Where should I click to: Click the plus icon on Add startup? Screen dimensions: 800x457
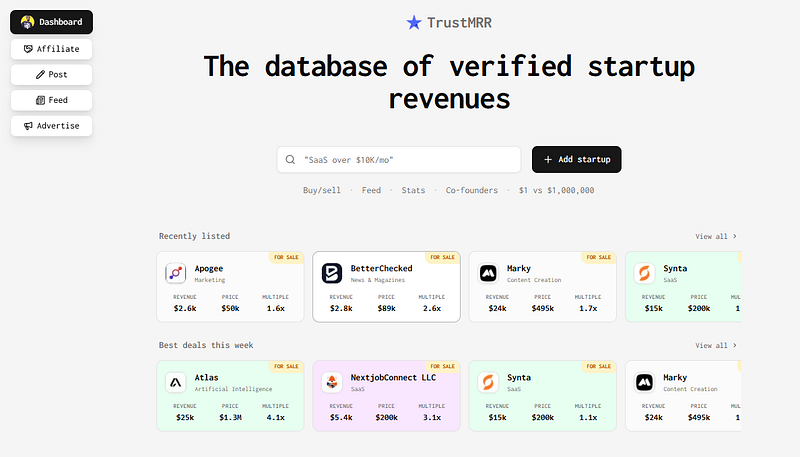pos(548,160)
